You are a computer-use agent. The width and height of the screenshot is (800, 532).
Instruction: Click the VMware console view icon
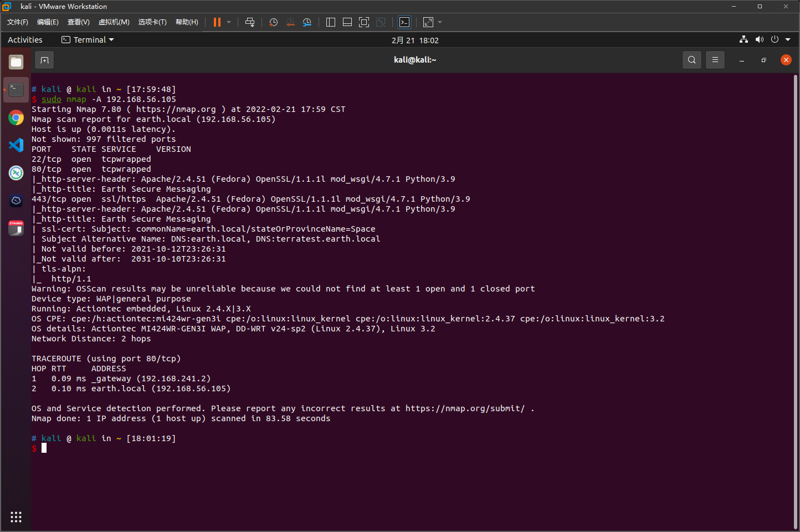404,22
